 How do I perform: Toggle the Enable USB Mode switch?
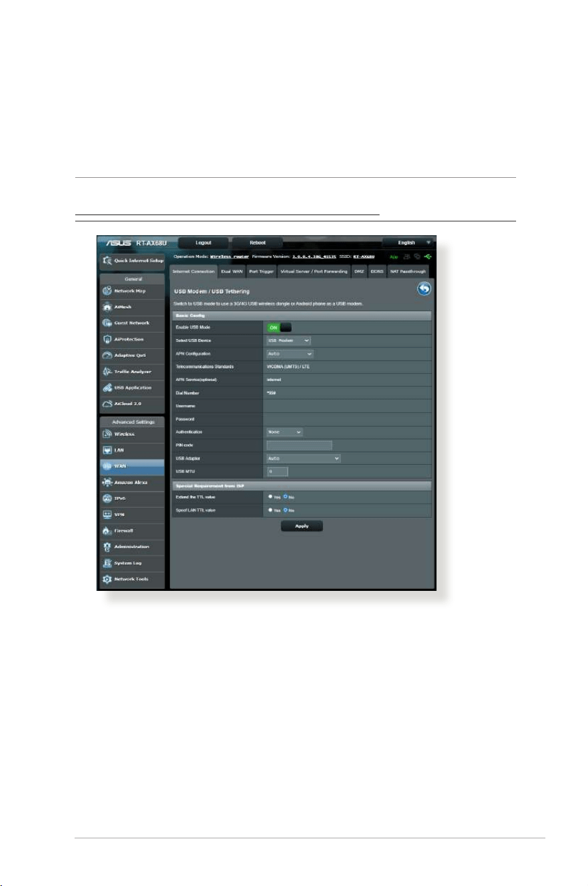(x=280, y=327)
